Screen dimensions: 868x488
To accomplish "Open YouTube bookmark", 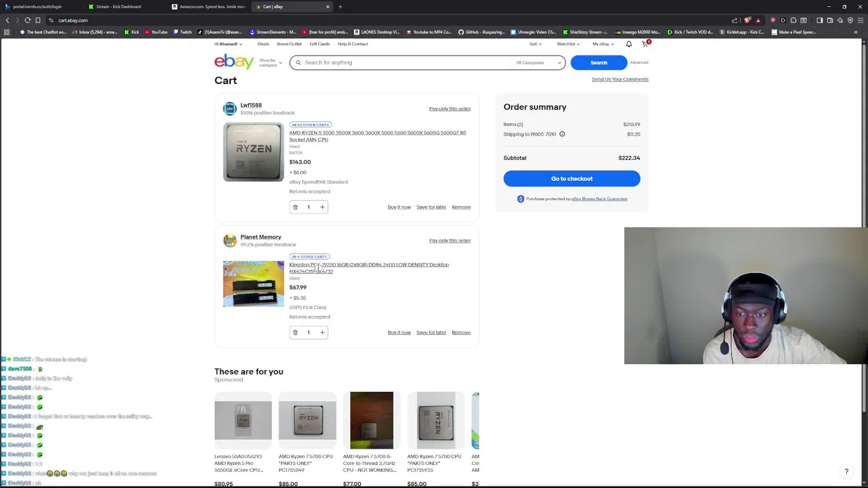I will [x=156, y=32].
